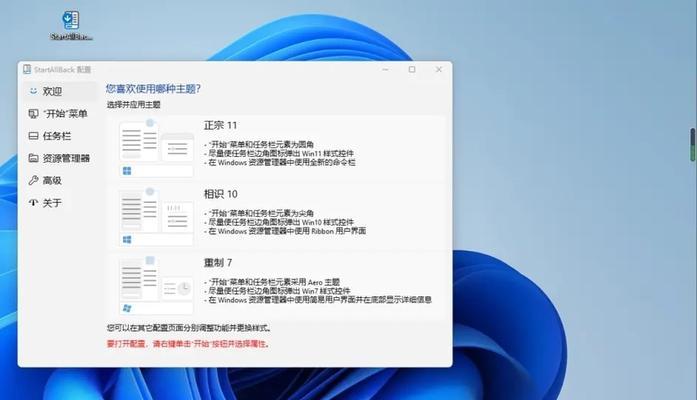This screenshot has width=697, height=400.
Task: Select the 重制 7 theme preview thumbnail
Action: click(156, 285)
